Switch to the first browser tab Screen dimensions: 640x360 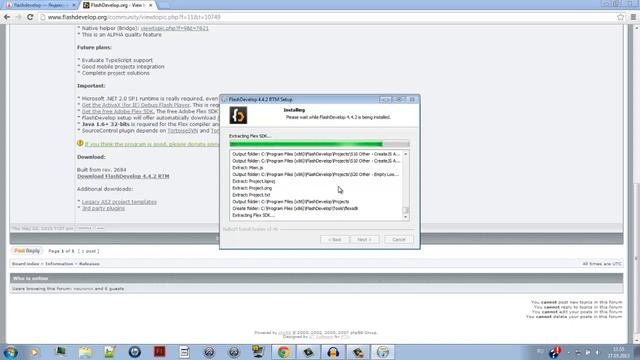coord(39,5)
